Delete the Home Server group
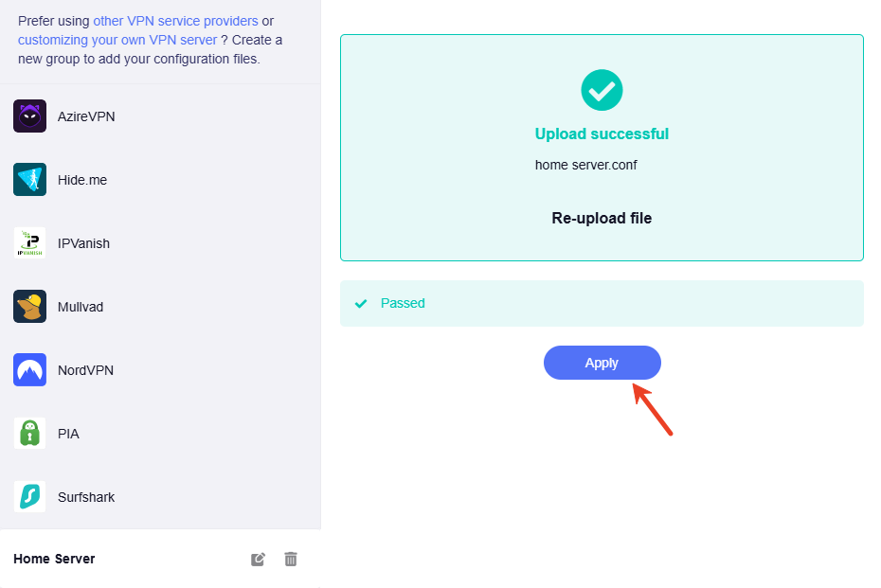This screenshot has width=881, height=588. pyautogui.click(x=291, y=560)
